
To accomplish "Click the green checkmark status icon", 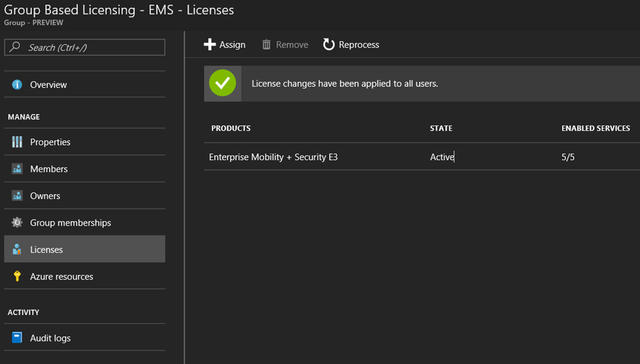I will click(222, 83).
